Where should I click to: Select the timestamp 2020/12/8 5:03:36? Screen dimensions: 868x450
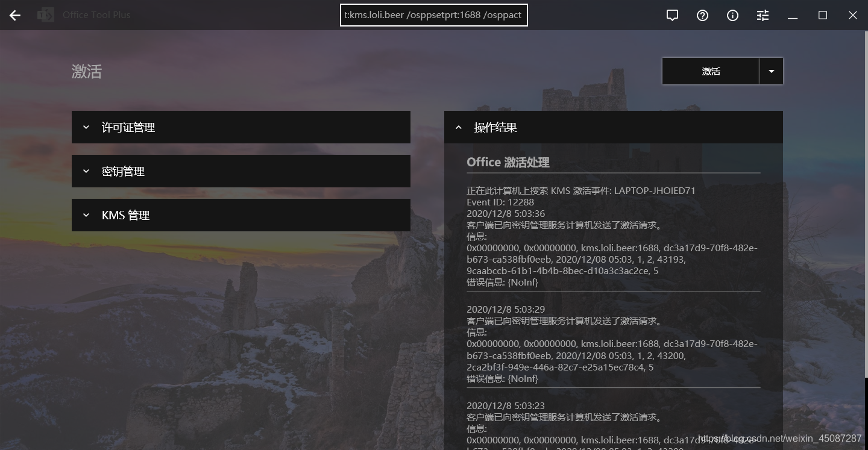point(506,213)
